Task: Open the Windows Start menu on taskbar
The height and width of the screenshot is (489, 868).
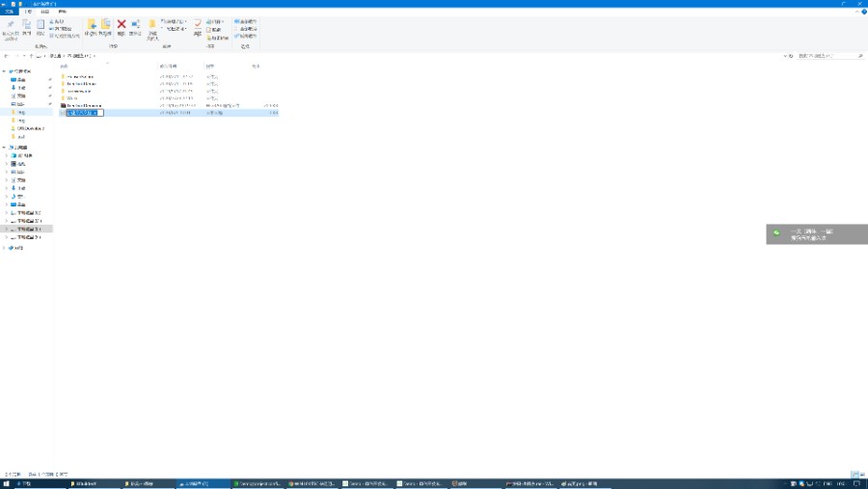Action: click(x=7, y=483)
